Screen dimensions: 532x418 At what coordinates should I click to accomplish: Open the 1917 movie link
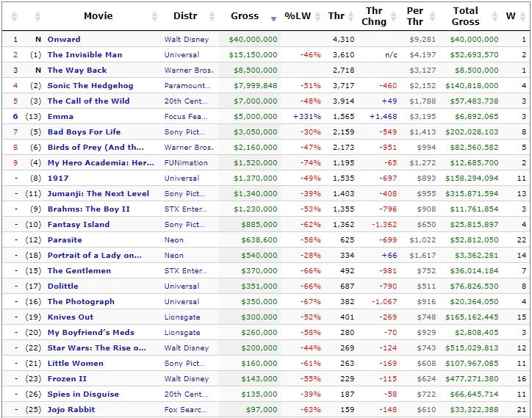pyautogui.click(x=58, y=178)
